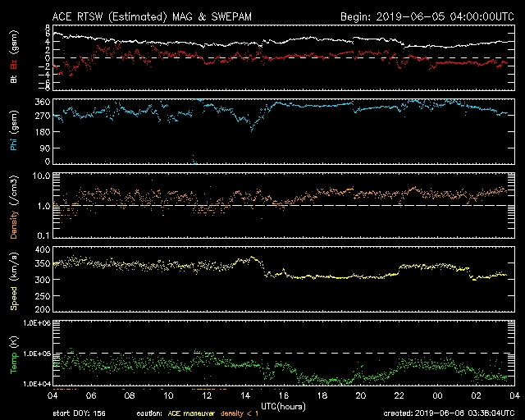Click the white Bt axis label
The width and height of the screenshot is (525, 420).
click(x=14, y=78)
